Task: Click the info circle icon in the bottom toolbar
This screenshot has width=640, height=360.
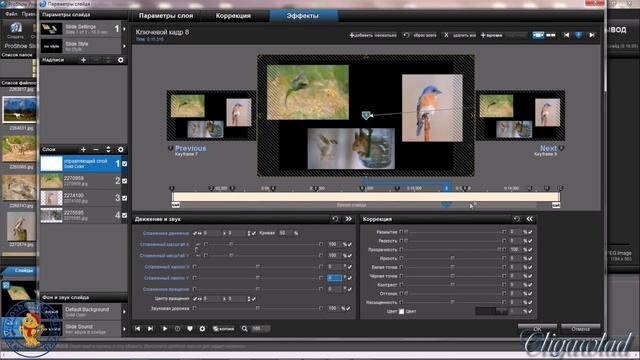Action: [x=178, y=329]
